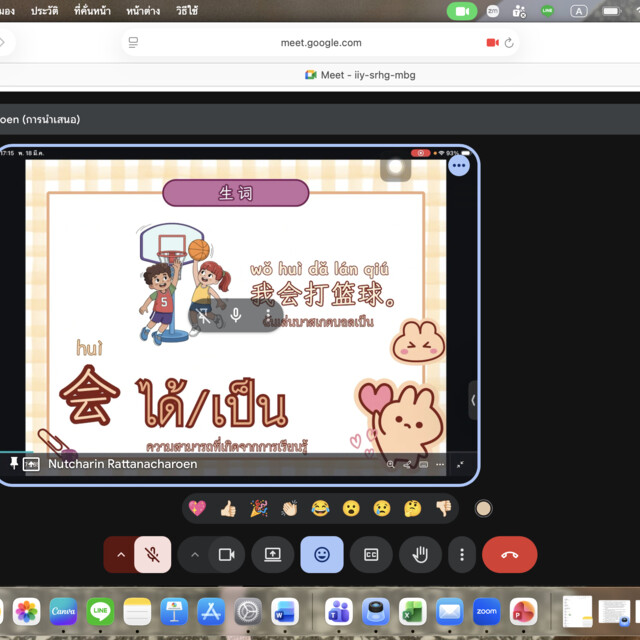
Task: Send a heart emoji reaction
Action: tap(197, 508)
